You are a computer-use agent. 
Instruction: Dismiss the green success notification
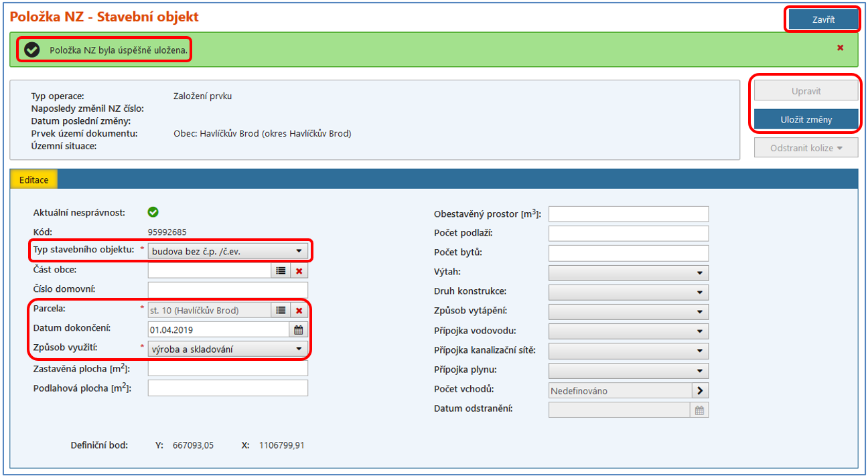click(x=840, y=48)
